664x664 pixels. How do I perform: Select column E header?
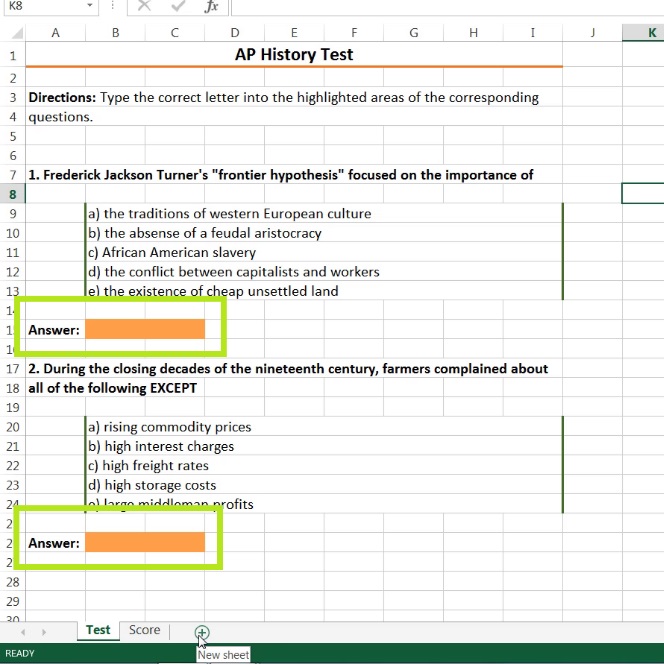pos(294,33)
